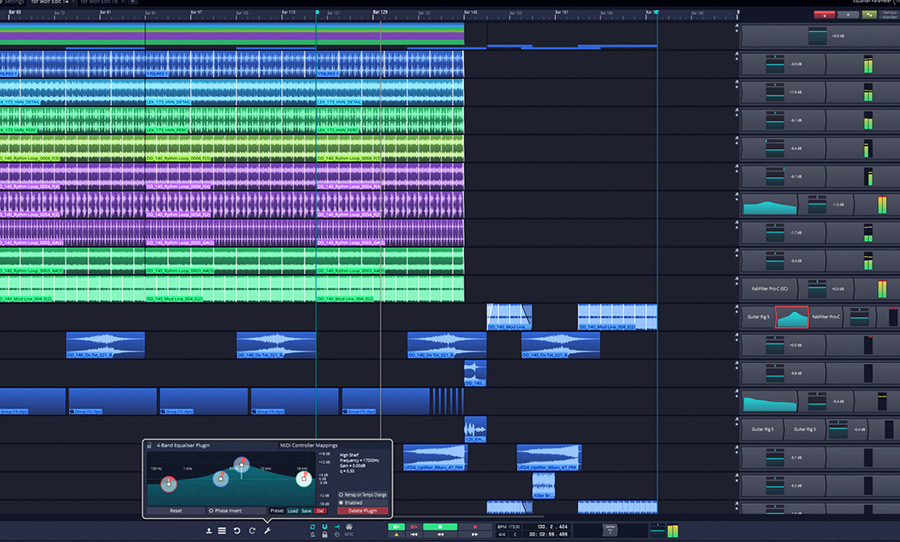Click the MIDI learn icon above MTC
The width and height of the screenshot is (900, 542).
[x=349, y=526]
